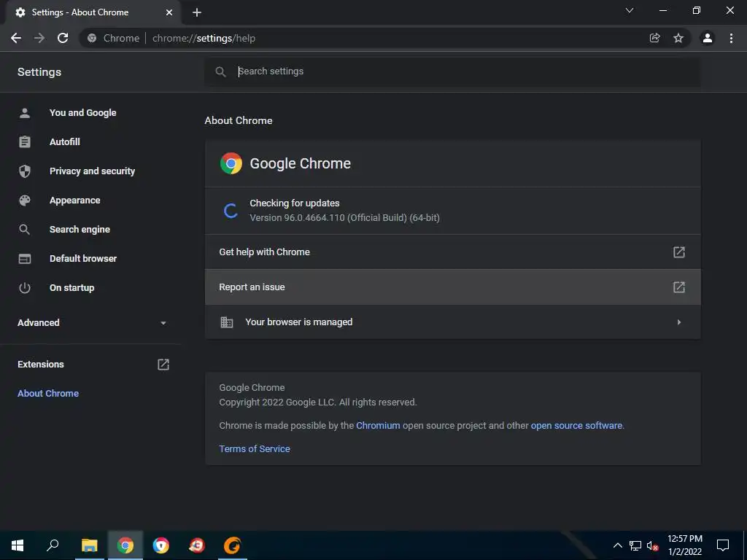Expand the Advanced section
Viewport: 747px width, 560px height.
[90, 323]
